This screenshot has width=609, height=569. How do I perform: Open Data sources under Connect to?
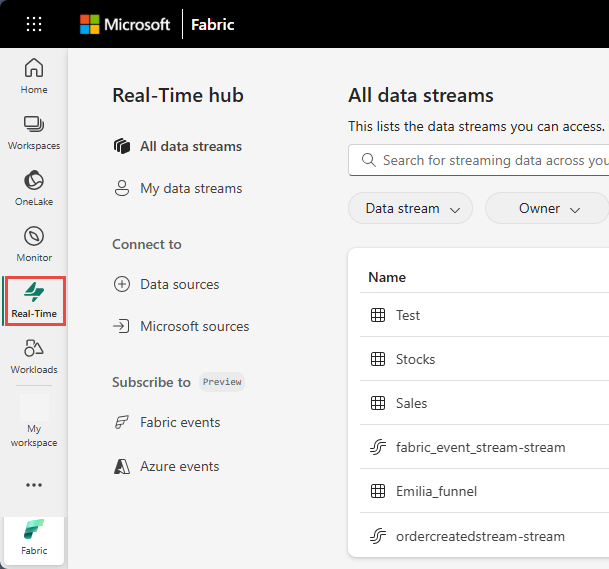click(x=166, y=284)
